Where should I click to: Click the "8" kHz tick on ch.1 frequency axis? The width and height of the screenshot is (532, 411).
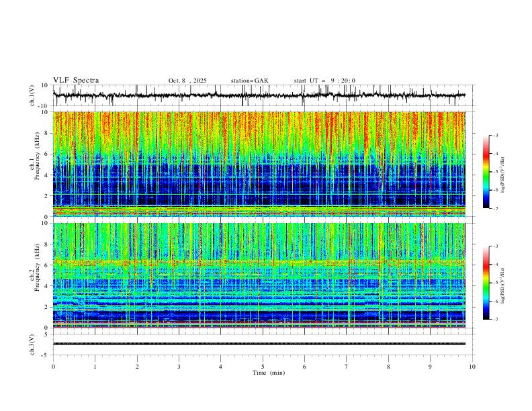click(x=47, y=133)
